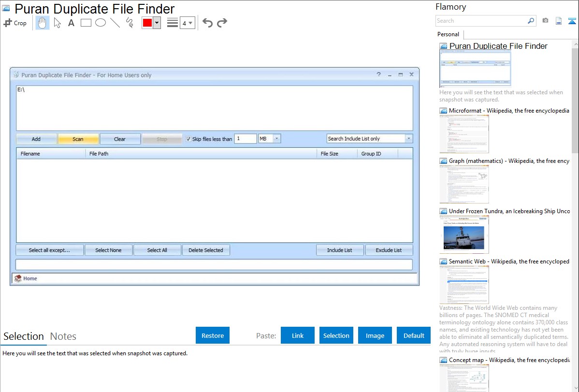This screenshot has width=579, height=392.
Task: Switch to the Notes tab
Action: point(63,336)
